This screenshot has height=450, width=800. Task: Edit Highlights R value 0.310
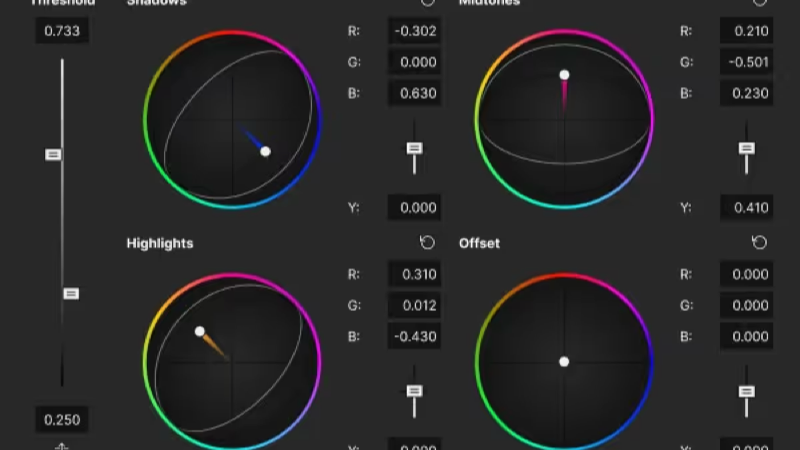pos(414,274)
